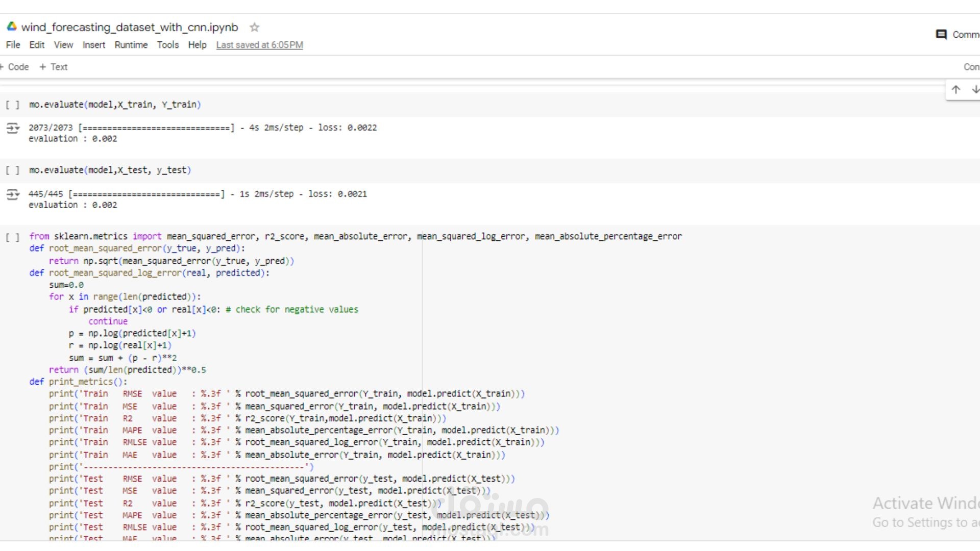The image size is (980, 551).
Task: Click the mo.evaluate(model,X_train, Y_train) code line
Action: coord(115,105)
